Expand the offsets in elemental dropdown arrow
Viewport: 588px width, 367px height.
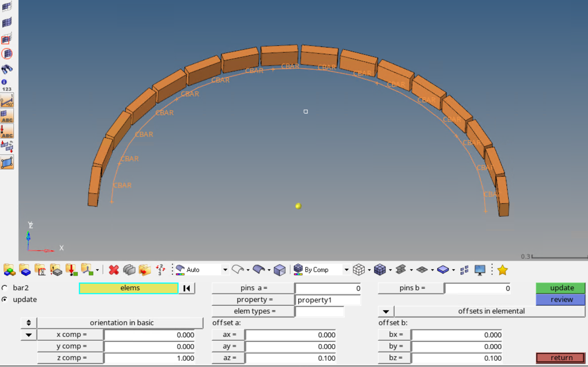point(386,311)
